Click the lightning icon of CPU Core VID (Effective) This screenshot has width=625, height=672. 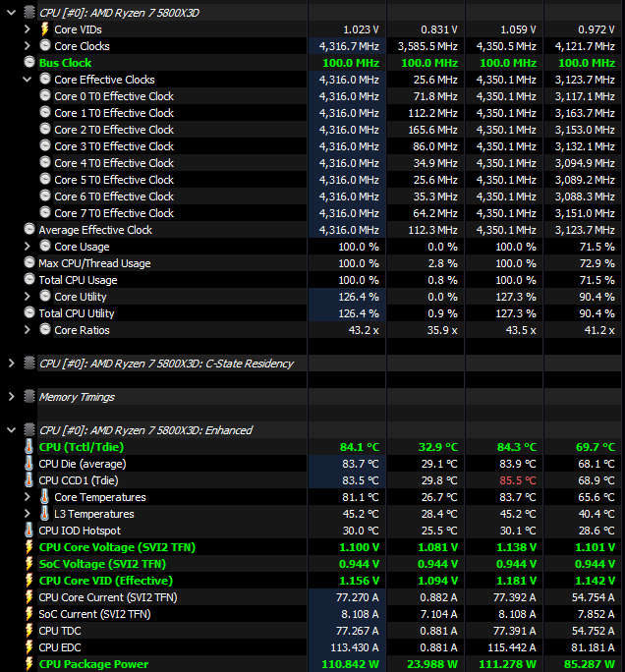pos(28,581)
